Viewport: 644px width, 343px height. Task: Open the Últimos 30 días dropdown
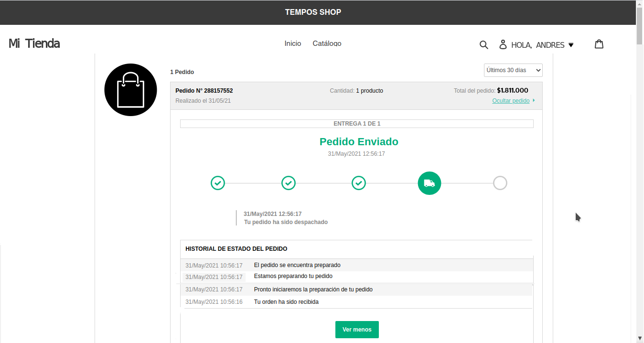pyautogui.click(x=513, y=70)
